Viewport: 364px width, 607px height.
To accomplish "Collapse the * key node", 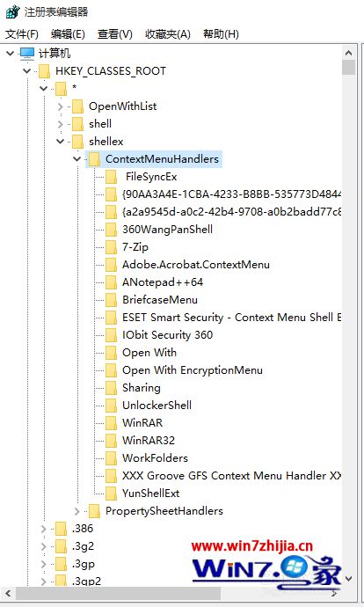I will [43, 89].
